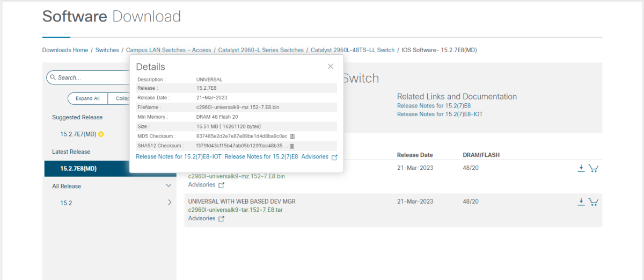644x280 pixels.
Task: Click the Latest Release heading
Action: (x=71, y=152)
